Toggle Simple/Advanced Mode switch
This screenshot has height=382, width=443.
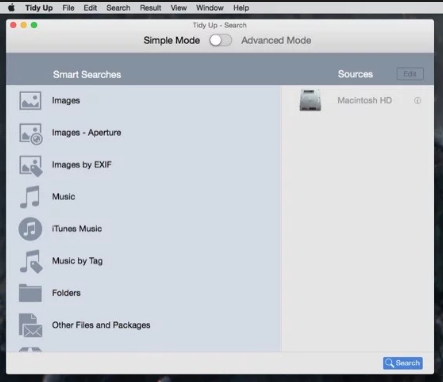click(x=220, y=40)
